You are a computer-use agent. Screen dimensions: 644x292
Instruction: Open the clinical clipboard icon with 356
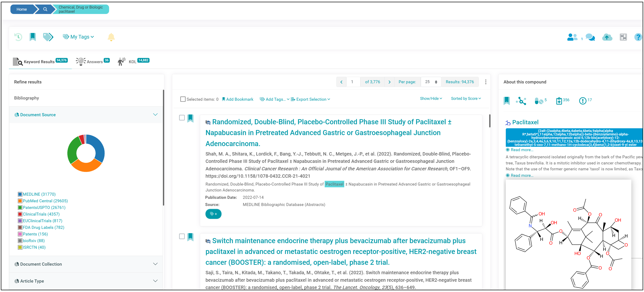[x=562, y=101]
